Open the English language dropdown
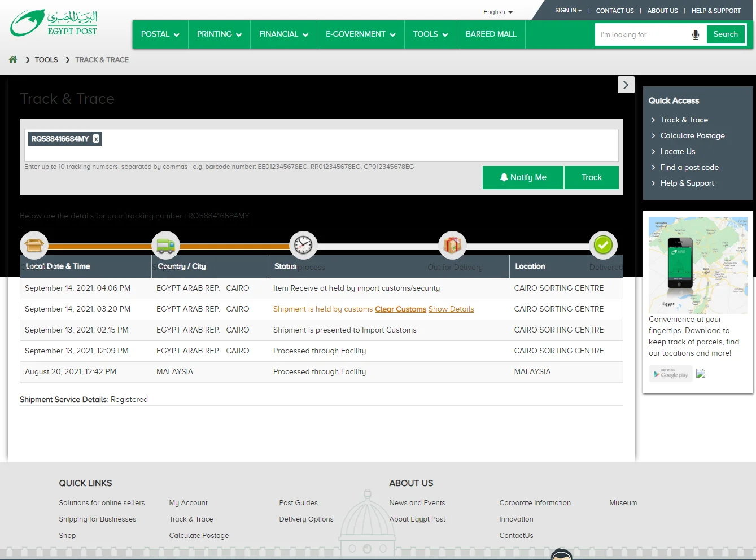 (498, 12)
